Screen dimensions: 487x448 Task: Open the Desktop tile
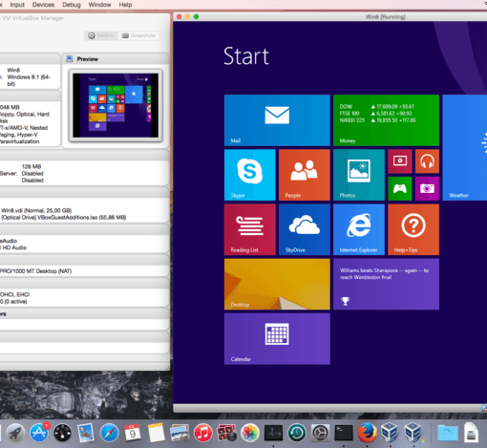[277, 284]
